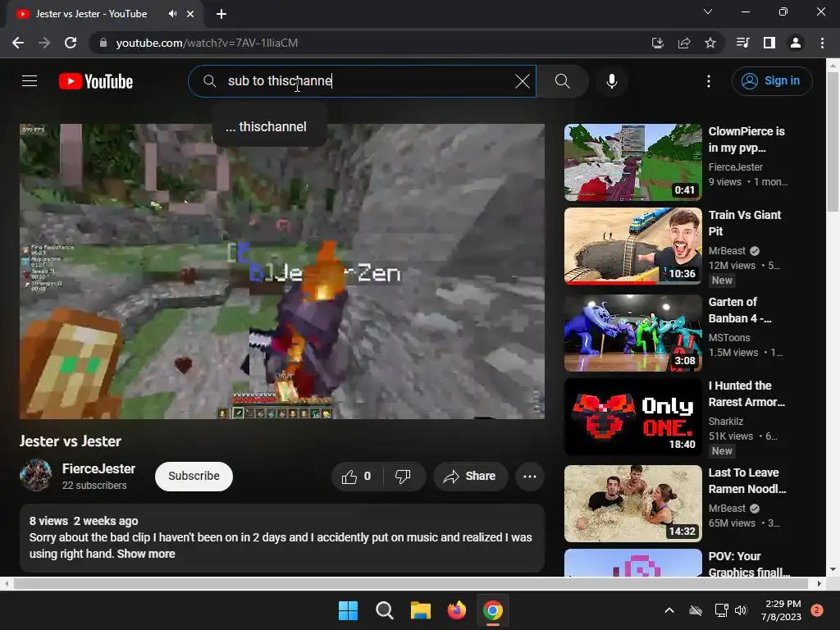Dislike the video with thumbs down

(404, 477)
